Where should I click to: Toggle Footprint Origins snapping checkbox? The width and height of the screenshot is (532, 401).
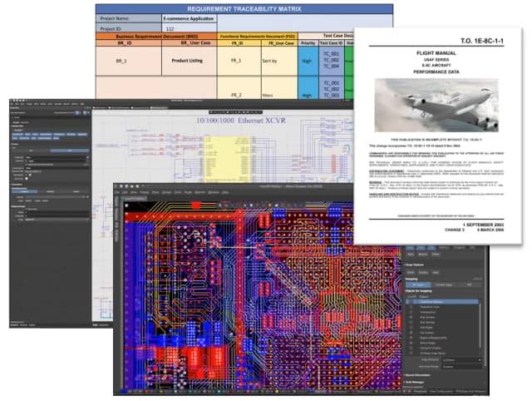411,348
